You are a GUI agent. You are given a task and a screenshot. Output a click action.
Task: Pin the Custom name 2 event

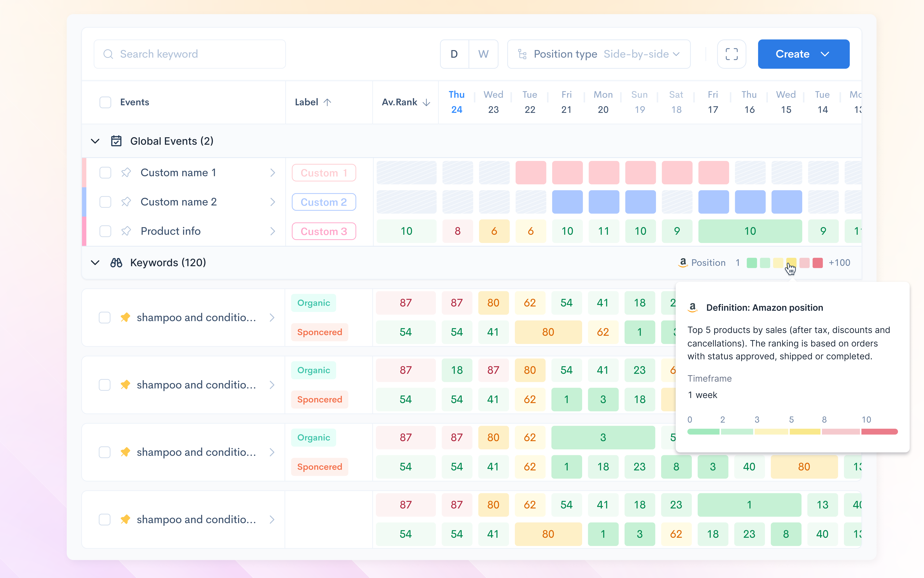[126, 202]
